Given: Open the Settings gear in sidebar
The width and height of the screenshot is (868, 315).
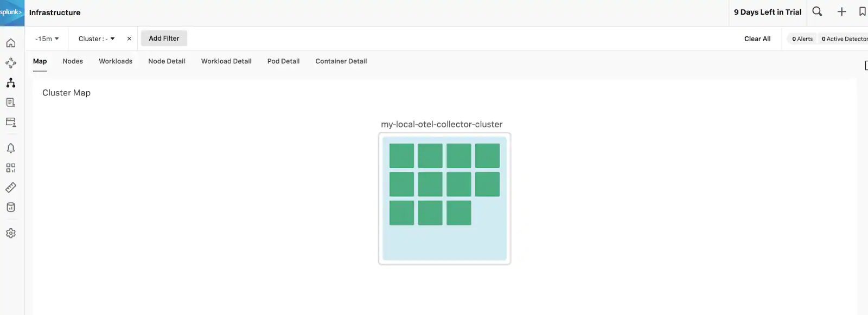Looking at the screenshot, I should coord(11,233).
